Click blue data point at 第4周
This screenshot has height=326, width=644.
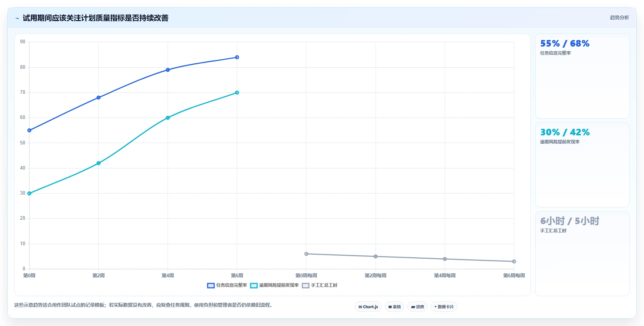tap(168, 70)
